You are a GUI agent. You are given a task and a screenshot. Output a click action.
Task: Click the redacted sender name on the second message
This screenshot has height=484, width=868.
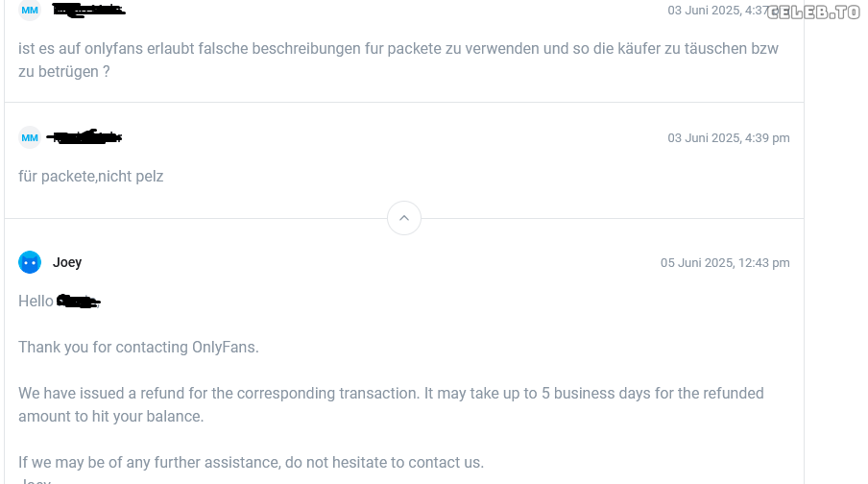[86, 137]
